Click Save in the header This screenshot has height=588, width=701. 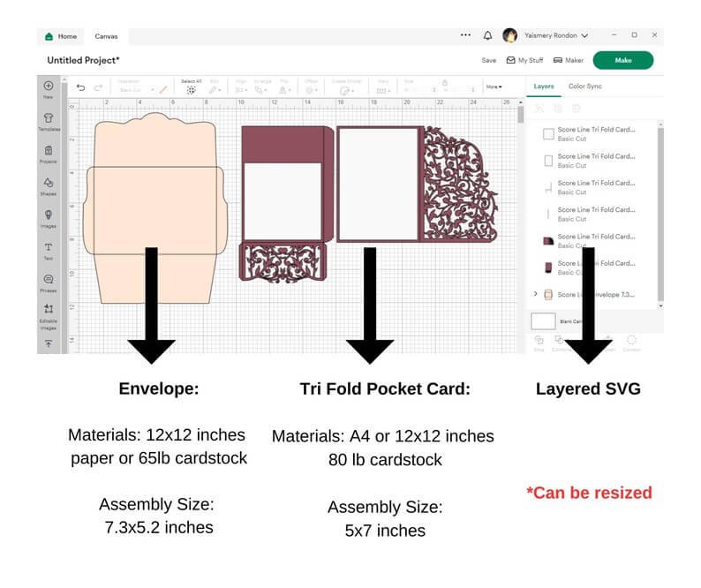coord(488,60)
